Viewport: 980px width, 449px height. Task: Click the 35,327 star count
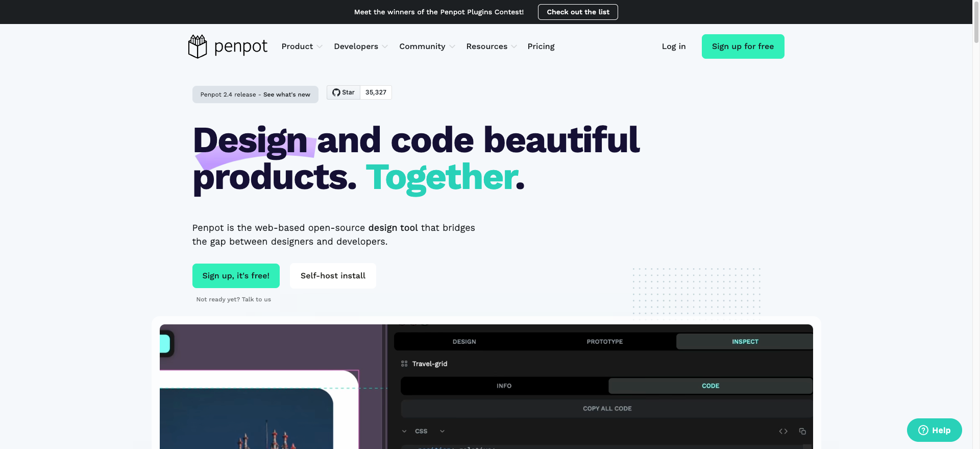pyautogui.click(x=376, y=92)
